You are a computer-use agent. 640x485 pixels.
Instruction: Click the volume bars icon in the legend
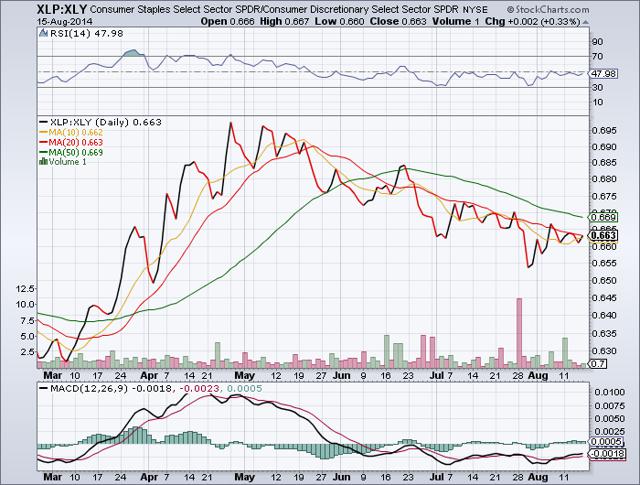[43, 162]
